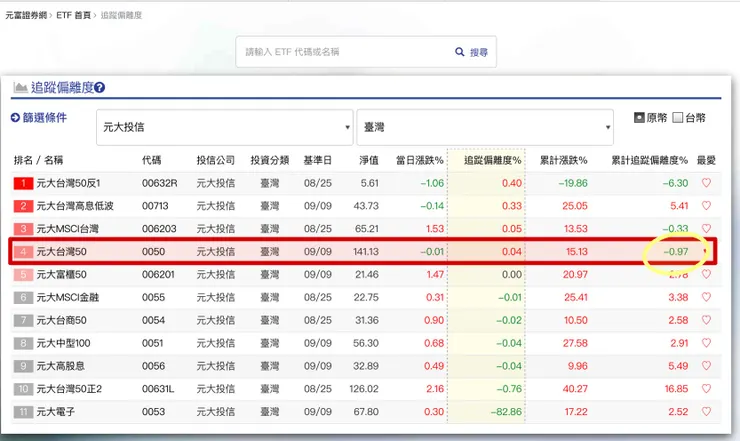Favorite 元大台灣高息低波 with its heart icon
This screenshot has width=740, height=441.
point(706,205)
